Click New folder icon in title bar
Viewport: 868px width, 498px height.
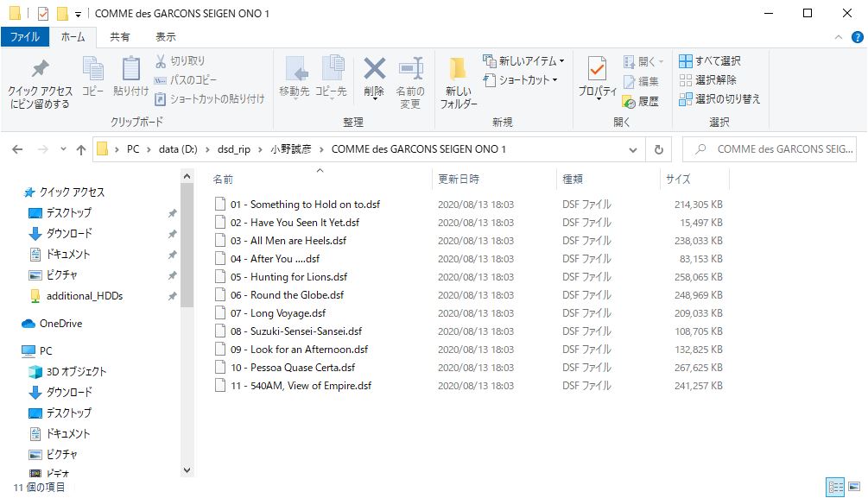(x=62, y=13)
